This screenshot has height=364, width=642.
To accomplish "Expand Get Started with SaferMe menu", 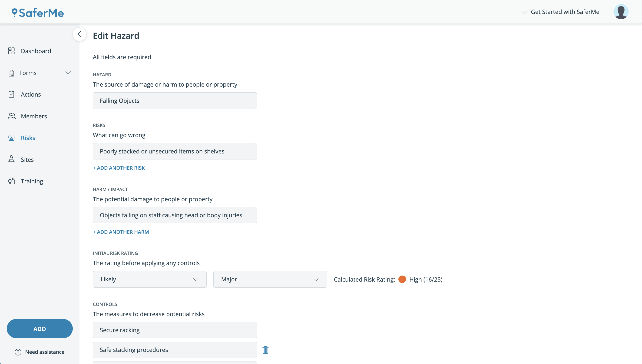I will click(560, 12).
